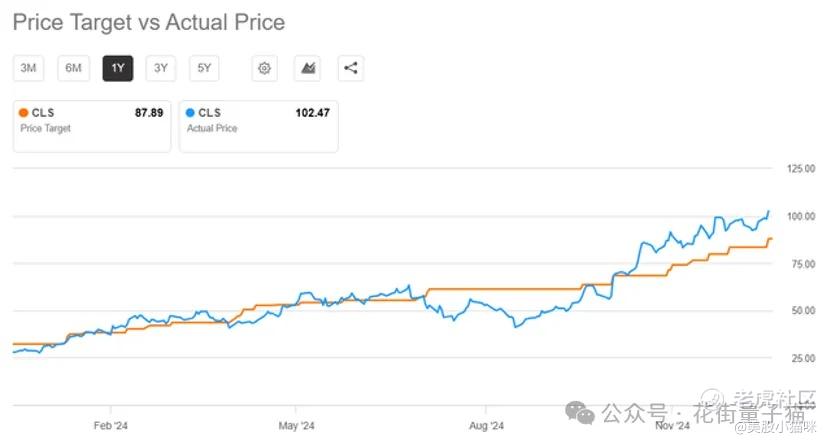The image size is (832, 446).
Task: Click the Feb '24 axis label
Action: pyautogui.click(x=109, y=425)
